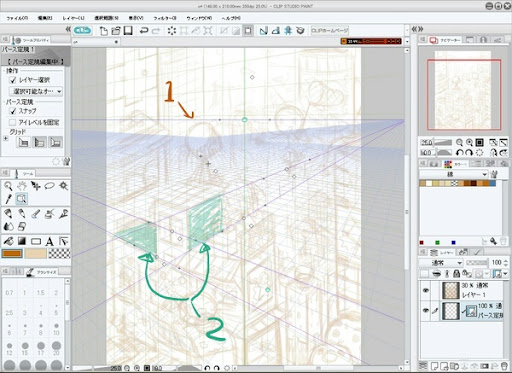Open the color set dropdown
The width and height of the screenshot is (512, 373).
[x=453, y=174]
